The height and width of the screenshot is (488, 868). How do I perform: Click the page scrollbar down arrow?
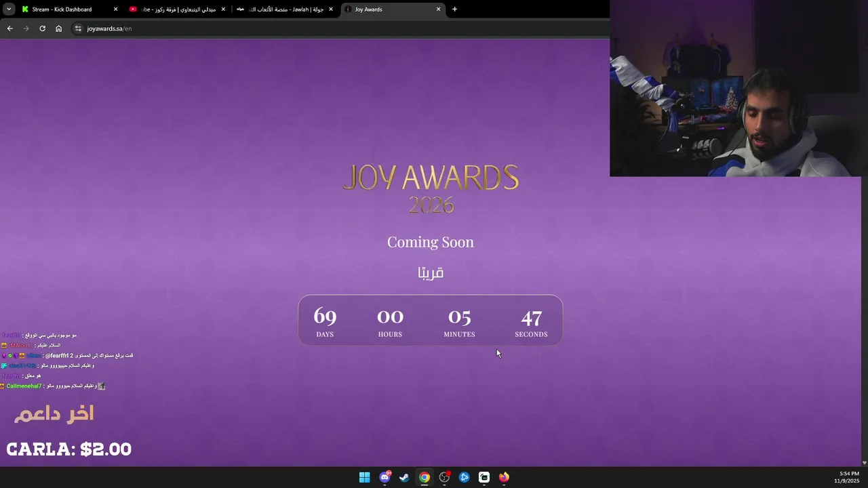tap(864, 463)
